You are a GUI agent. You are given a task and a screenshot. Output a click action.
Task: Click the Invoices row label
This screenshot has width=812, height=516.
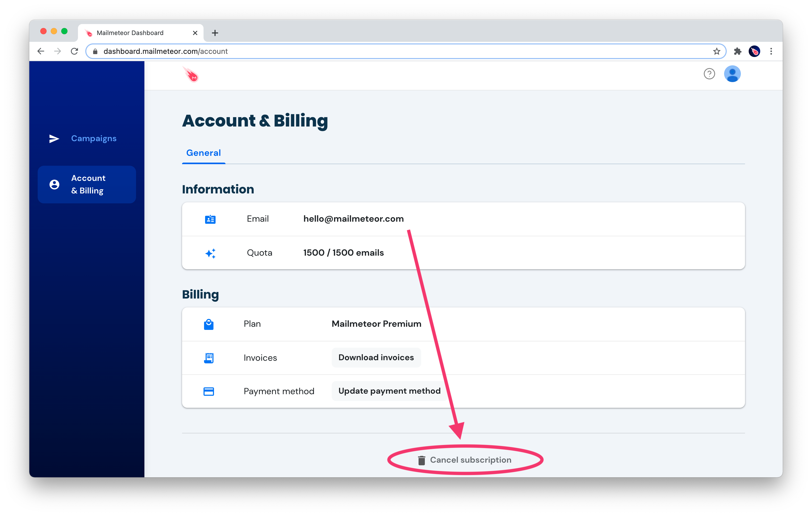click(260, 358)
